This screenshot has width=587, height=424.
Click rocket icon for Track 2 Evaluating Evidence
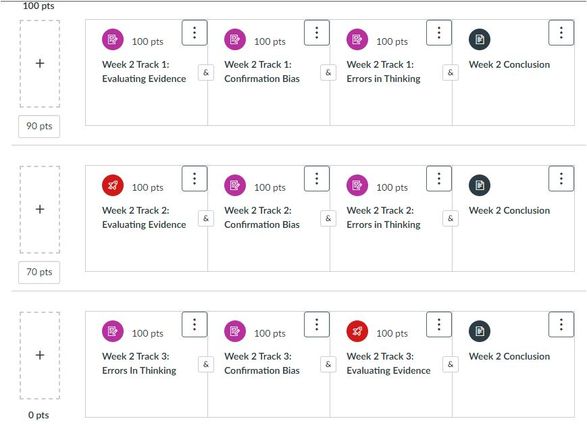point(113,185)
